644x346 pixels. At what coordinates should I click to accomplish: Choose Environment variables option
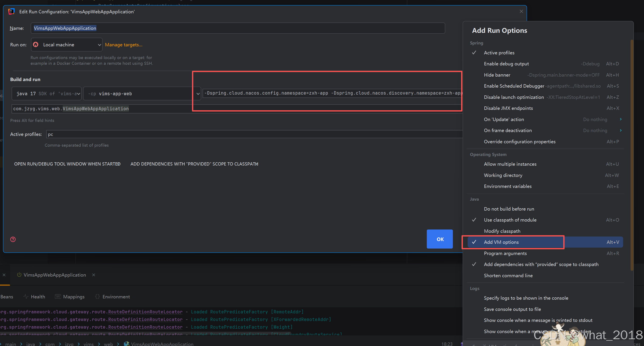508,186
